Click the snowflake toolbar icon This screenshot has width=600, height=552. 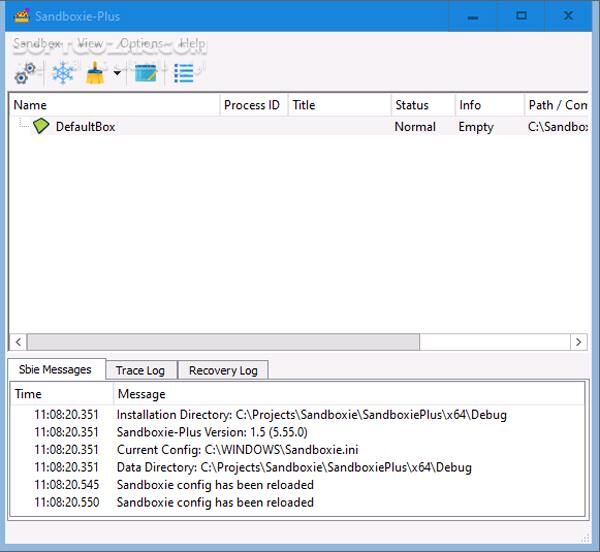(x=63, y=73)
